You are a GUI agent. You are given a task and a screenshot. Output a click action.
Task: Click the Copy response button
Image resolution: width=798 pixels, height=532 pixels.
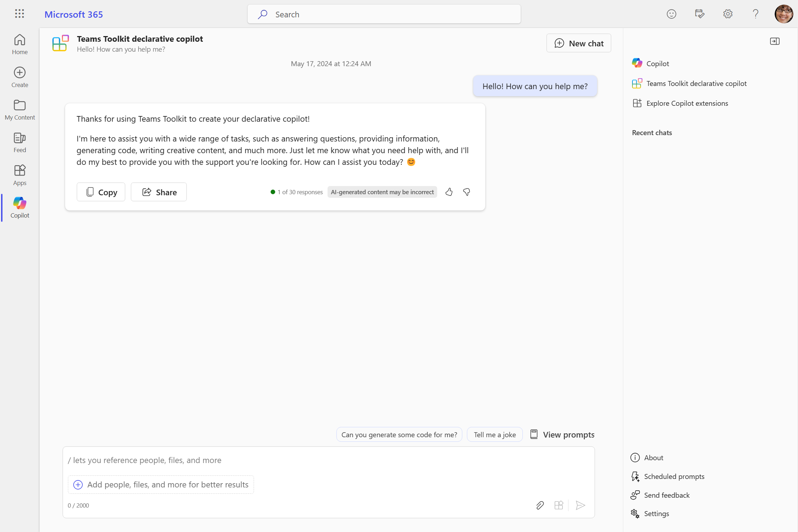101,192
